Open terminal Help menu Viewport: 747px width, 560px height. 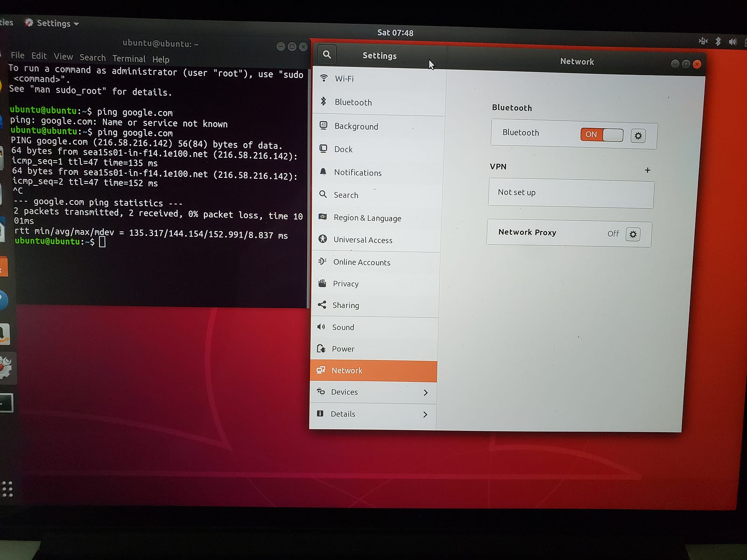tap(161, 59)
